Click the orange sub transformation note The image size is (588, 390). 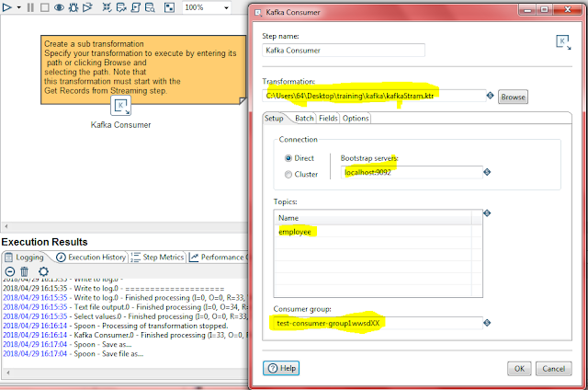coord(143,70)
